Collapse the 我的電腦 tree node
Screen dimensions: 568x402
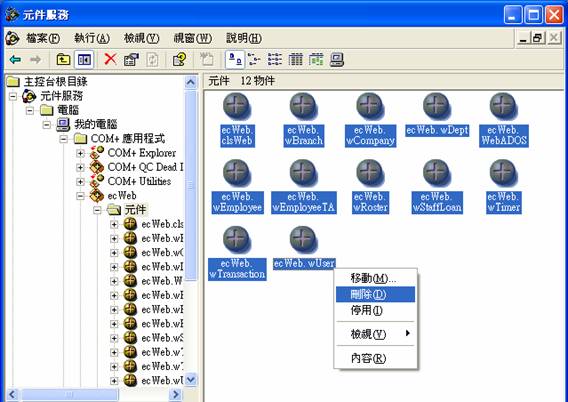click(x=47, y=125)
